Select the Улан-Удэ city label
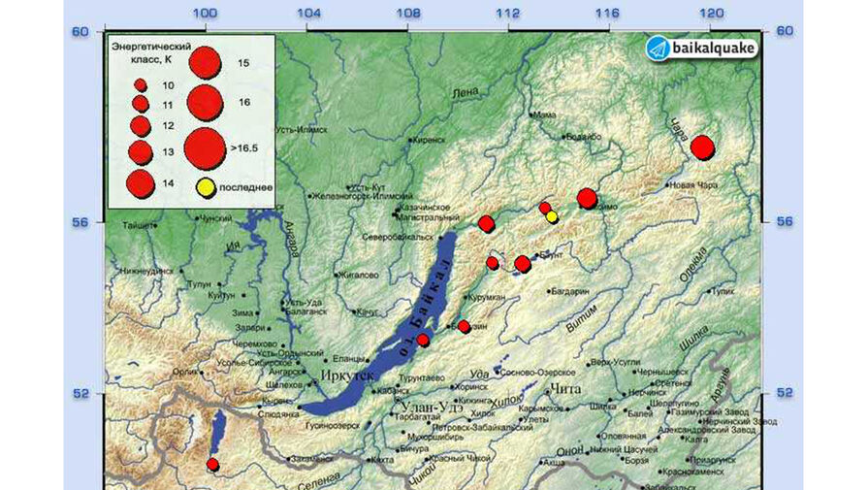 click(435, 407)
